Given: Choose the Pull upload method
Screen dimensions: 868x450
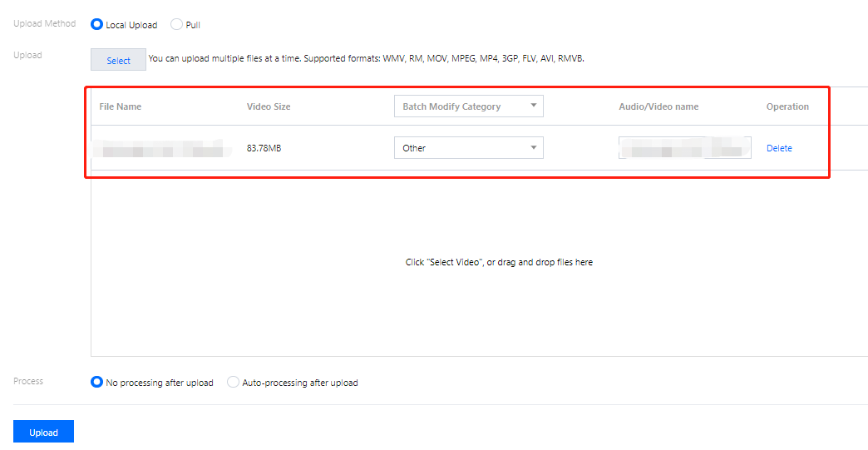Looking at the screenshot, I should click(176, 24).
